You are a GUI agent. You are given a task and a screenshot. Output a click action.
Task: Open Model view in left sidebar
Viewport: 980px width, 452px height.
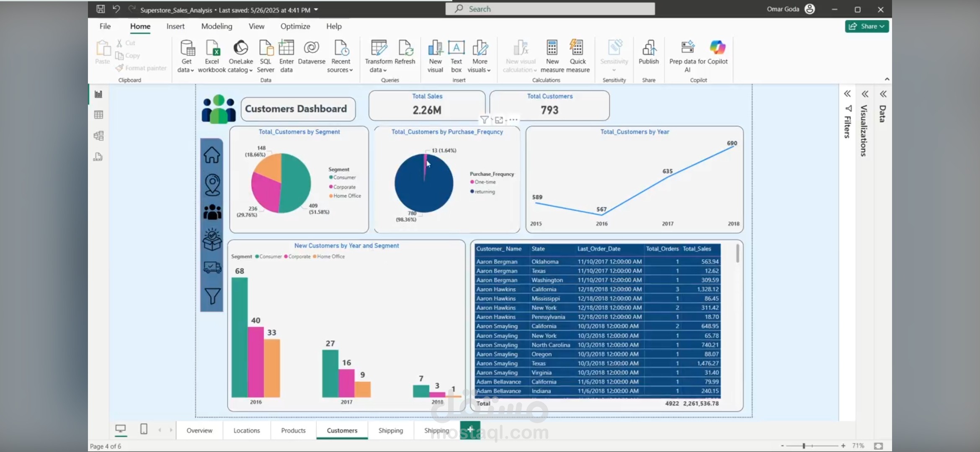pos(99,136)
